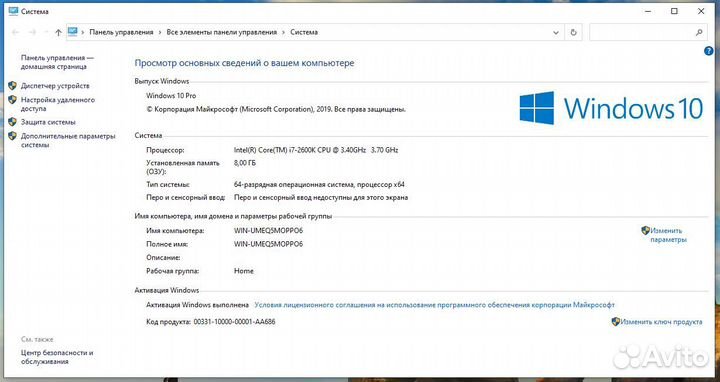Minimize the Система window
The height and width of the screenshot is (382, 720).
[x=648, y=11]
